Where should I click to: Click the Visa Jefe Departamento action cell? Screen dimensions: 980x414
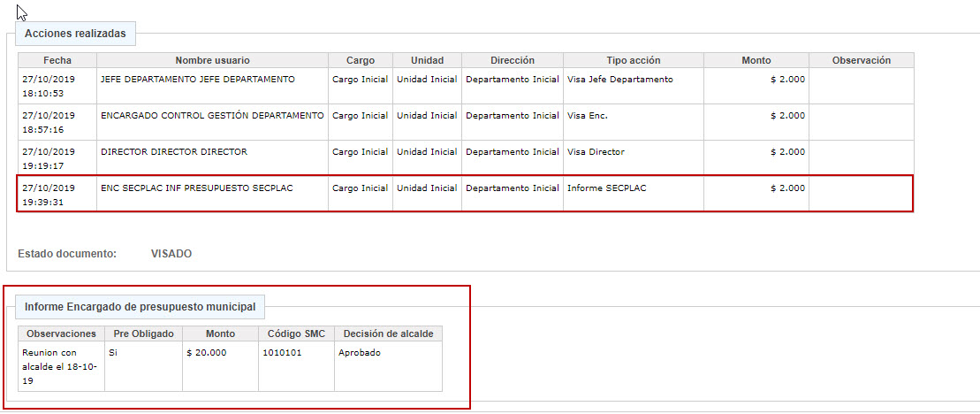click(633, 86)
